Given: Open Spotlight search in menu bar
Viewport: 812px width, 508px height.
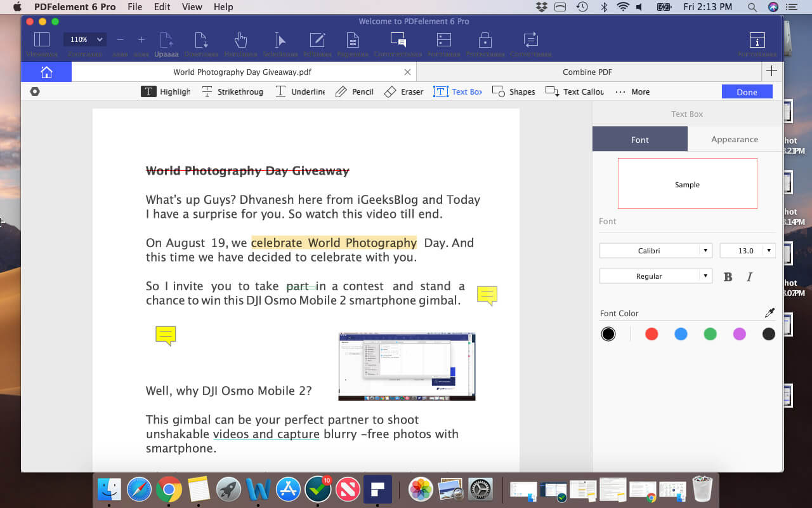Looking at the screenshot, I should (x=752, y=6).
